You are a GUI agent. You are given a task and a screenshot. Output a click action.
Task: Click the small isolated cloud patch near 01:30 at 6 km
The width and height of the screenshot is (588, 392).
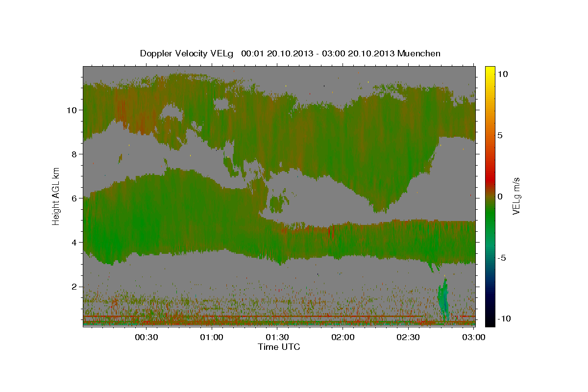(x=277, y=203)
